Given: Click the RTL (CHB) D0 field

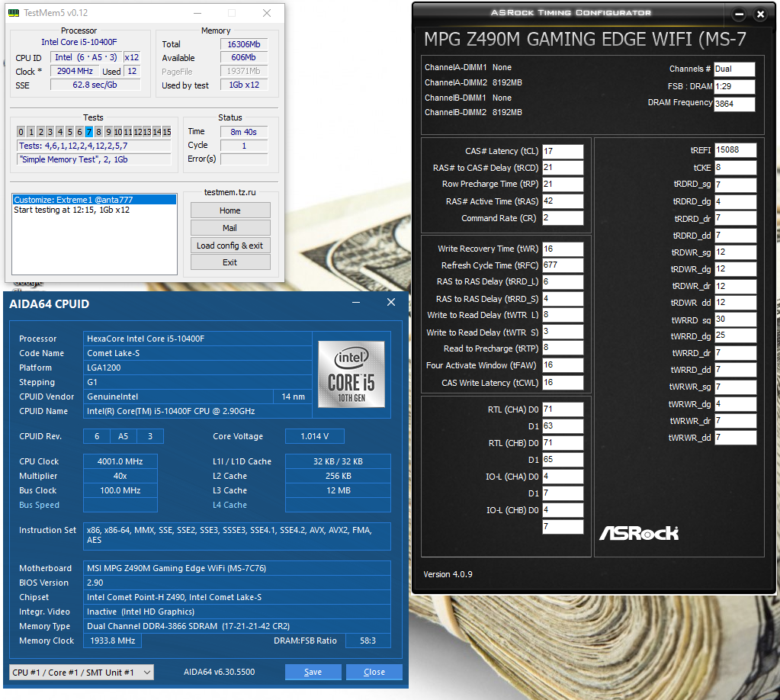Looking at the screenshot, I should click(x=563, y=443).
